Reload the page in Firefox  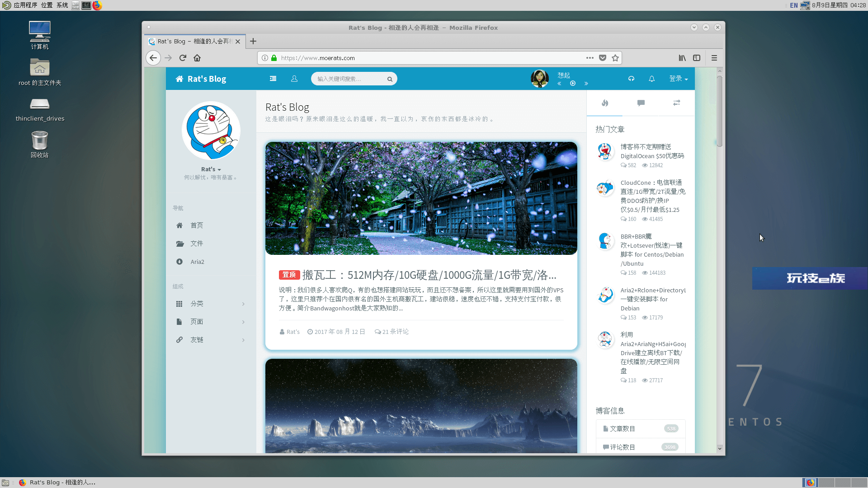(x=183, y=58)
